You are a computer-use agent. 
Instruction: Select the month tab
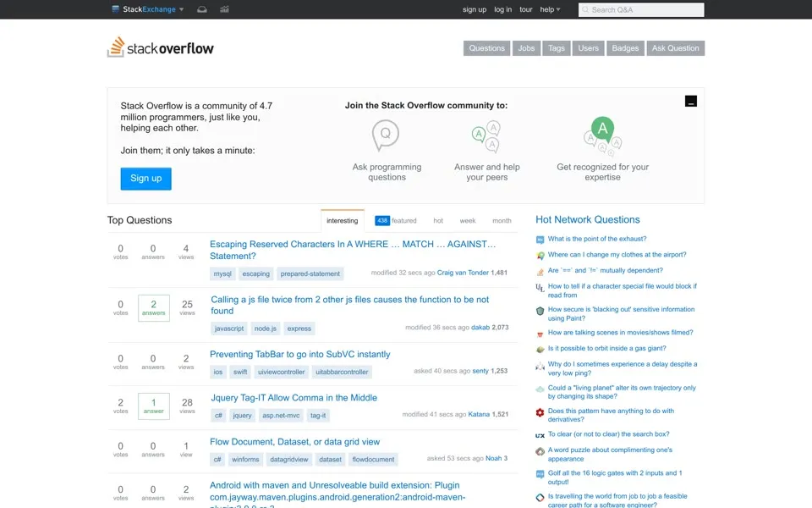point(502,221)
